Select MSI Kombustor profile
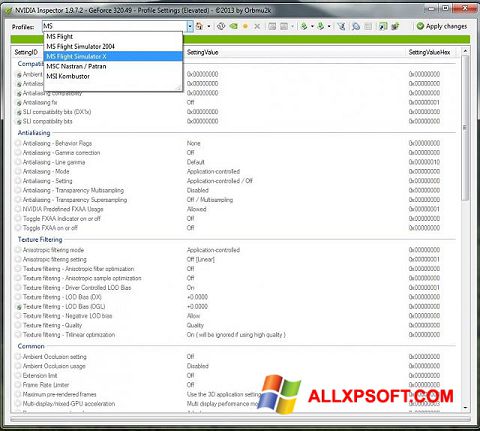 click(113, 76)
